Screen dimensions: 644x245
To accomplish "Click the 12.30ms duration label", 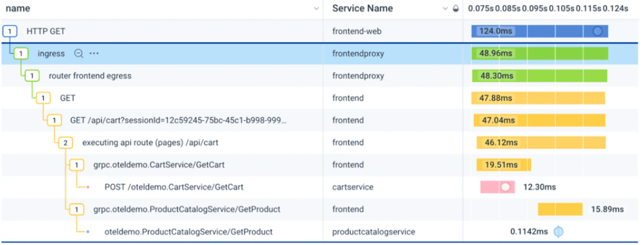I will point(540,187).
